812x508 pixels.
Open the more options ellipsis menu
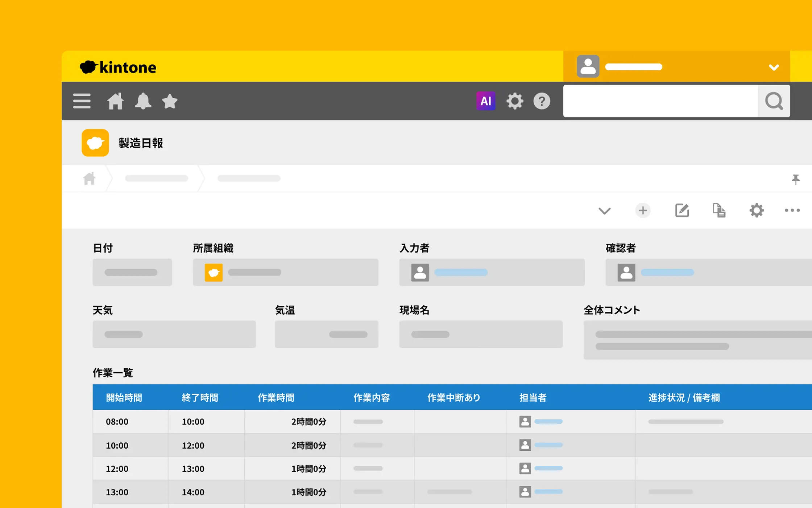(x=792, y=210)
